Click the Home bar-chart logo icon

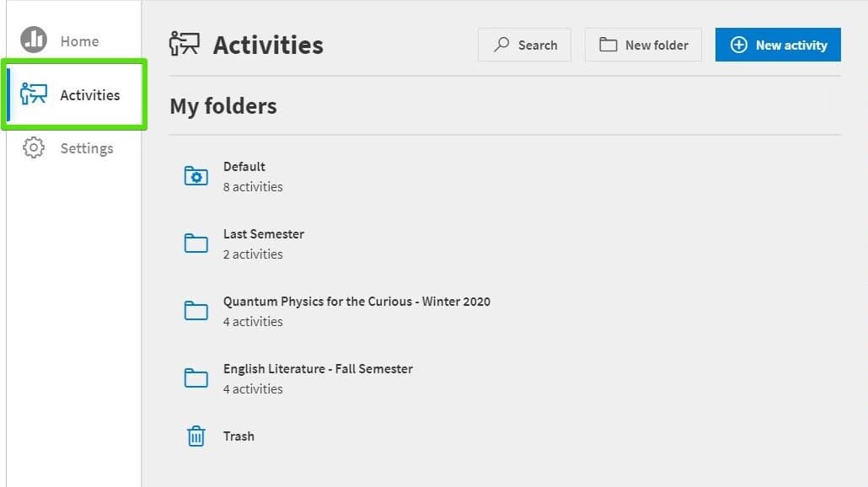[34, 40]
